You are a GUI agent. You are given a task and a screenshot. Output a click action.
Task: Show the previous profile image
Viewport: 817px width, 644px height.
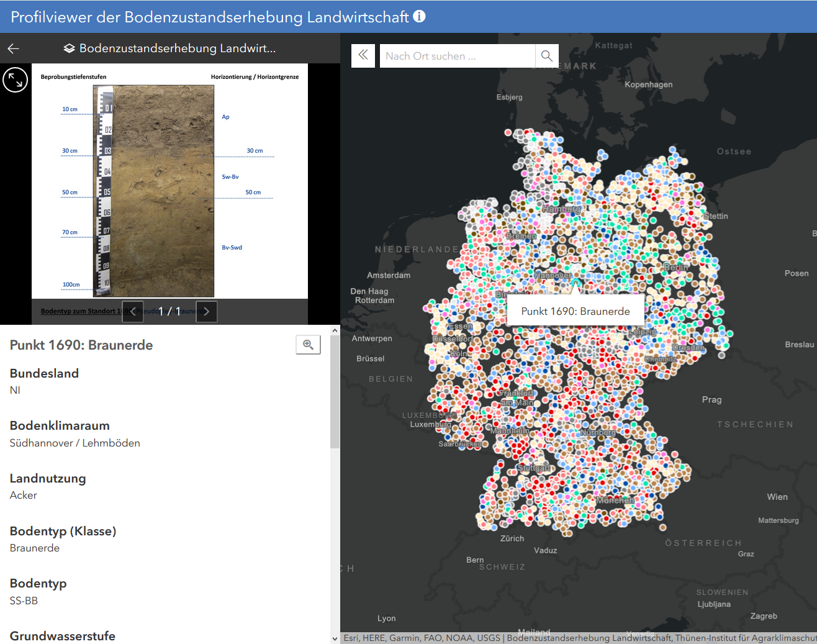(x=133, y=312)
